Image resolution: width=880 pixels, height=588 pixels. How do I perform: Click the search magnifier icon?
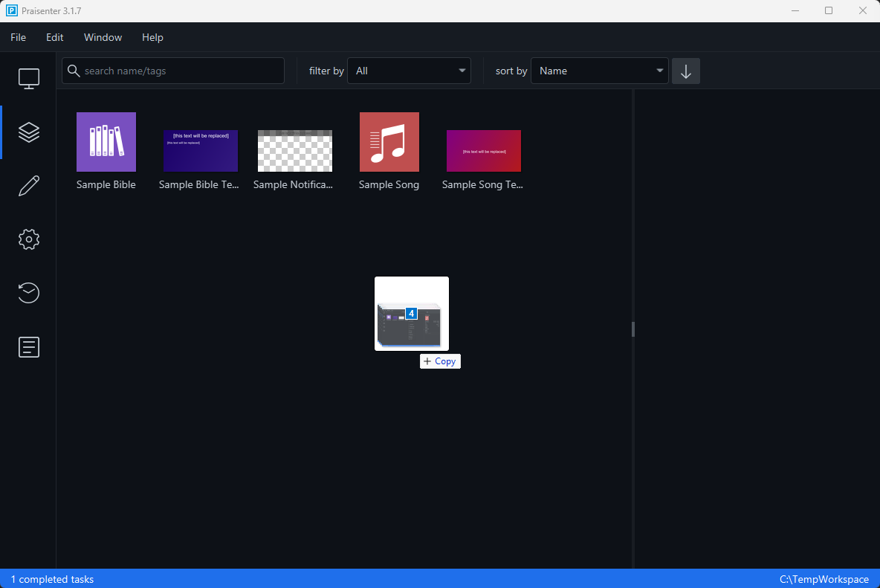click(x=74, y=70)
